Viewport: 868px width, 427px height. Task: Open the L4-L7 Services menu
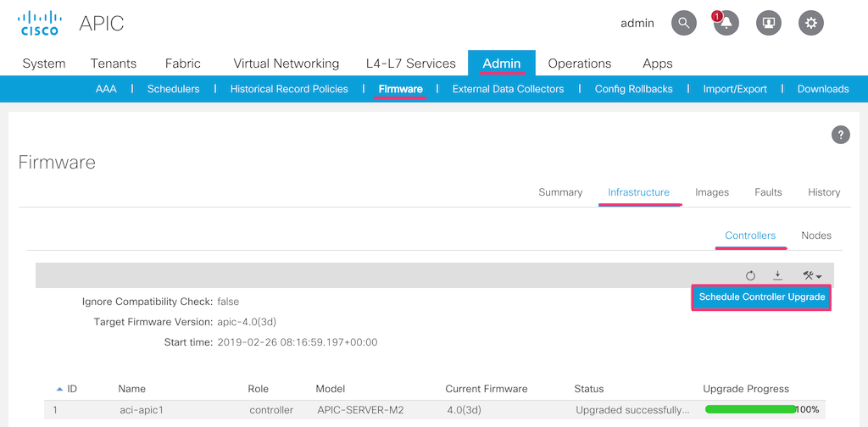tap(411, 64)
